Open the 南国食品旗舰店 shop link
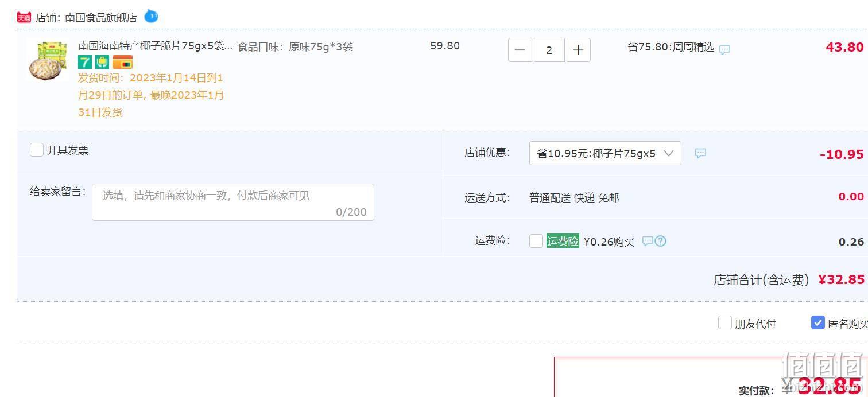Viewport: 868px width, 397px height. coord(101,18)
